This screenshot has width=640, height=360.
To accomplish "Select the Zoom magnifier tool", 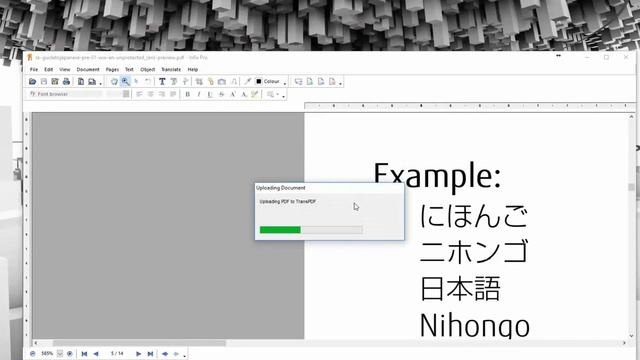I will tap(125, 82).
